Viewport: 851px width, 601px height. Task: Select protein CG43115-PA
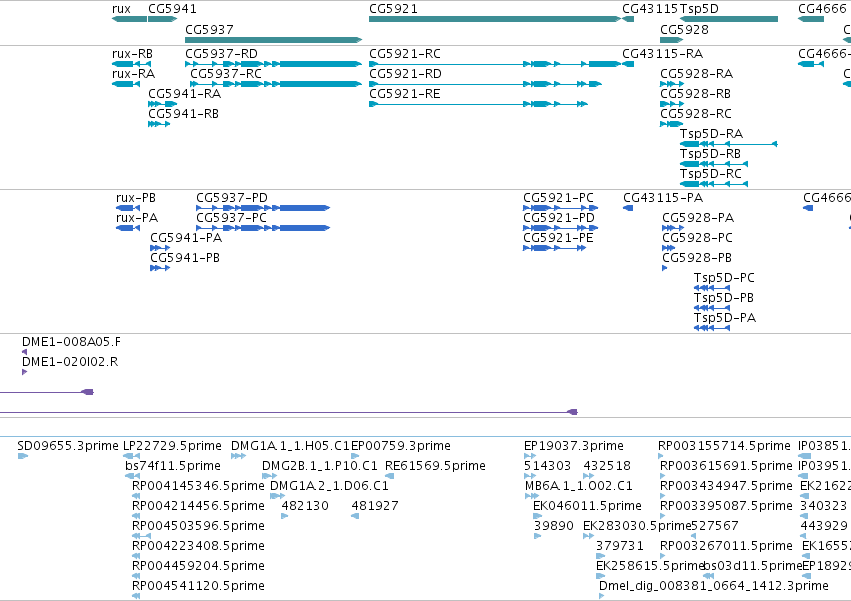point(628,208)
